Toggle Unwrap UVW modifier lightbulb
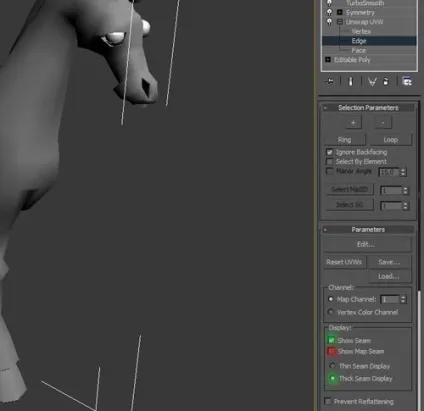This screenshot has width=424, height=411. (x=329, y=22)
